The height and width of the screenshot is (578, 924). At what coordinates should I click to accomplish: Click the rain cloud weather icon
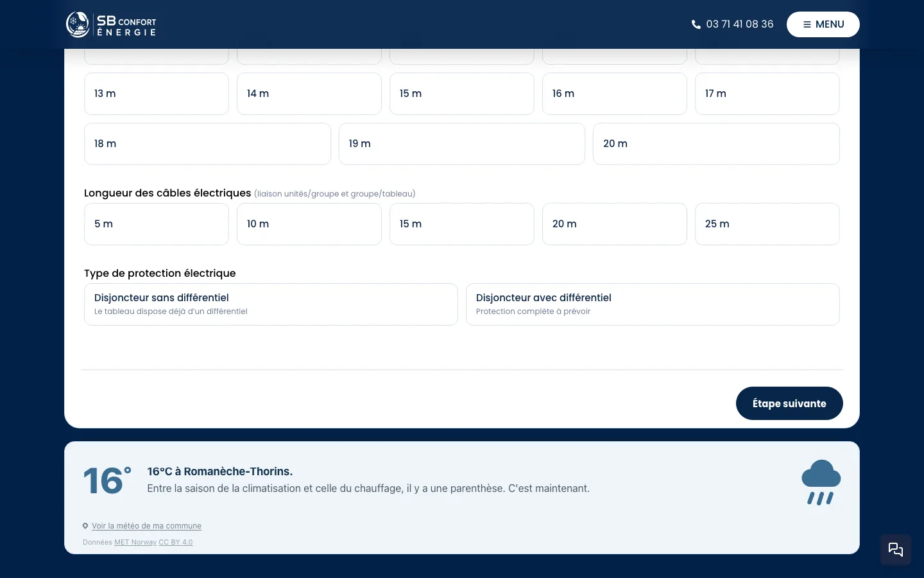point(821,482)
